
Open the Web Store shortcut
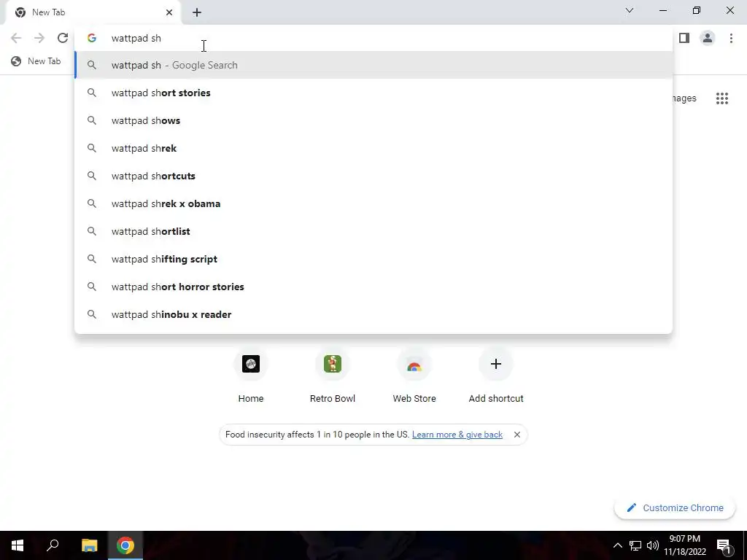pos(414,376)
